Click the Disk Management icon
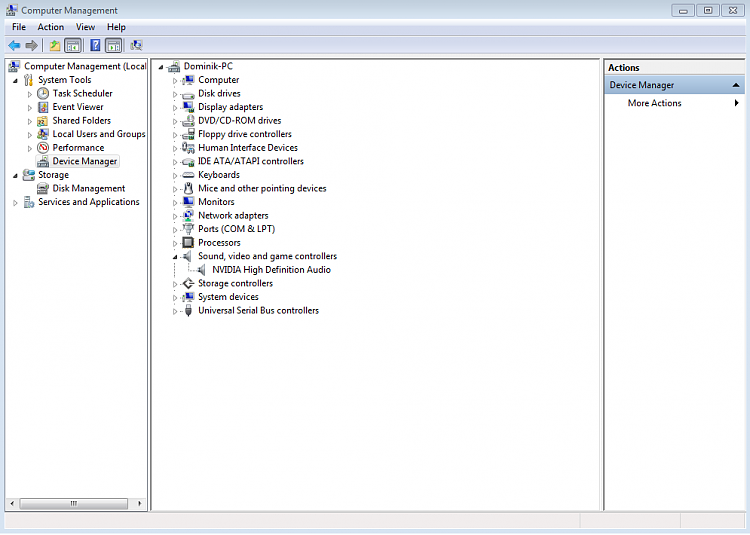 (43, 188)
